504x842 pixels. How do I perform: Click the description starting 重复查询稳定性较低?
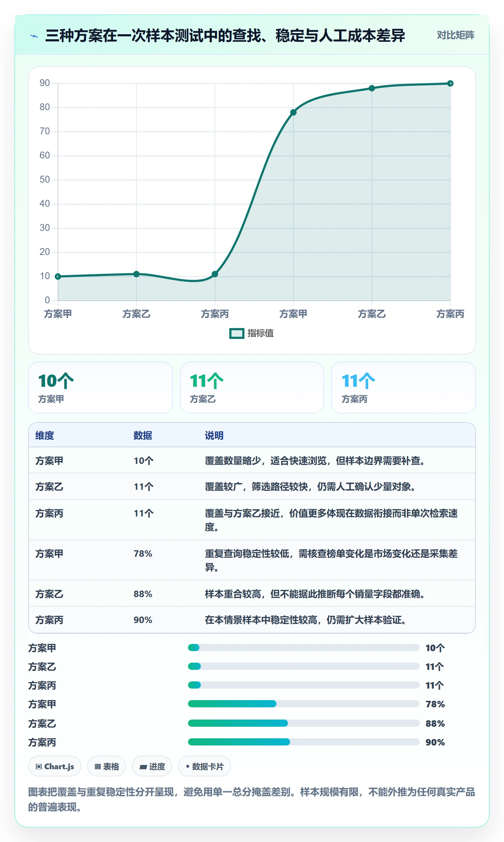[331, 560]
